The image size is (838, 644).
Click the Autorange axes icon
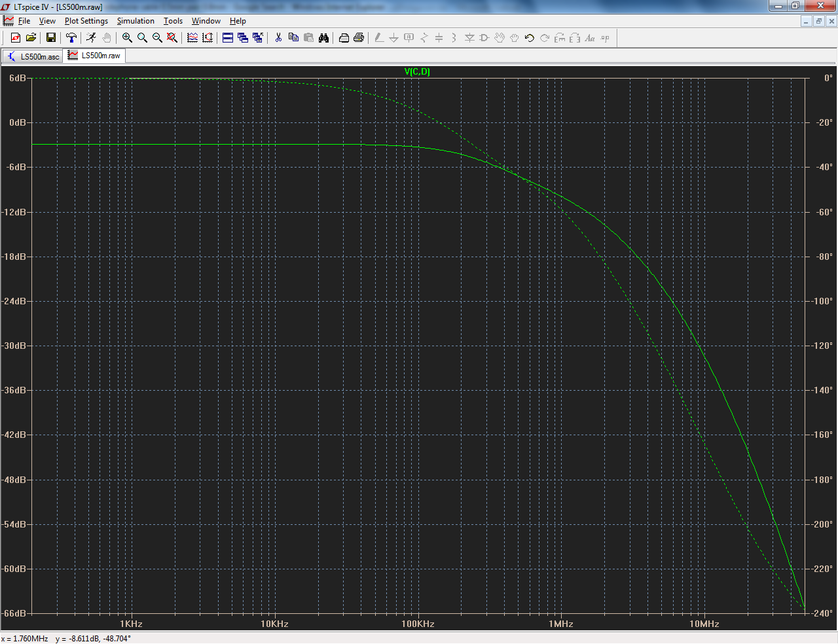[x=208, y=38]
